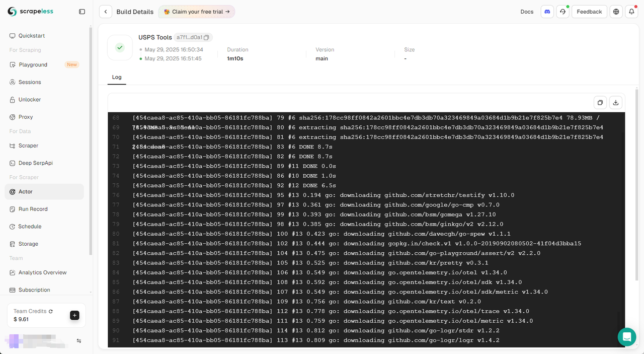This screenshot has width=644, height=354.
Task: Click the 1m10s duration value
Action: [x=235, y=58]
